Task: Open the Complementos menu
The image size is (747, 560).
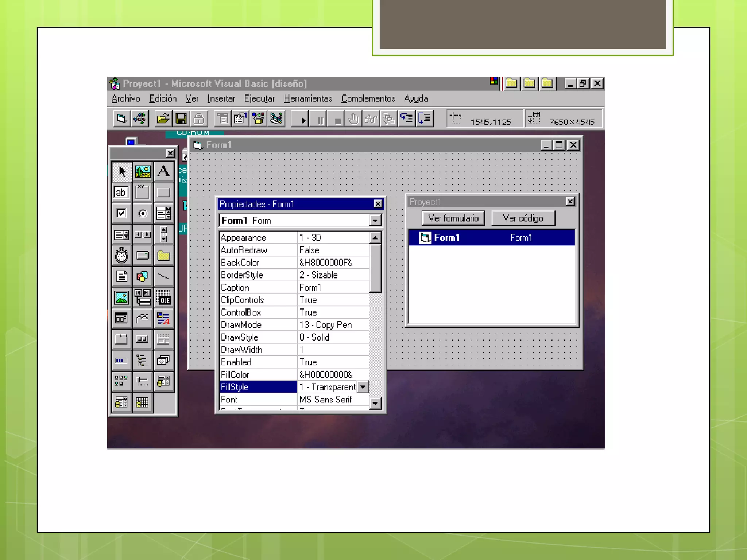Action: [x=368, y=98]
